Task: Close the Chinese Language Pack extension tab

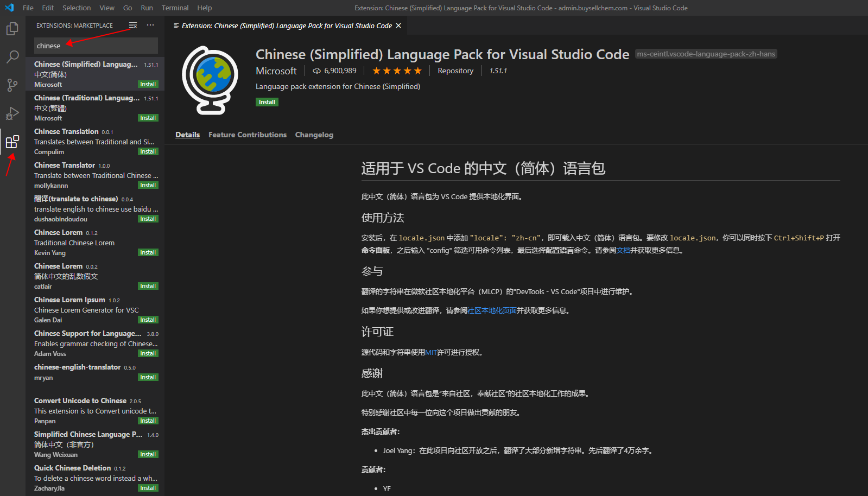Action: [x=398, y=26]
